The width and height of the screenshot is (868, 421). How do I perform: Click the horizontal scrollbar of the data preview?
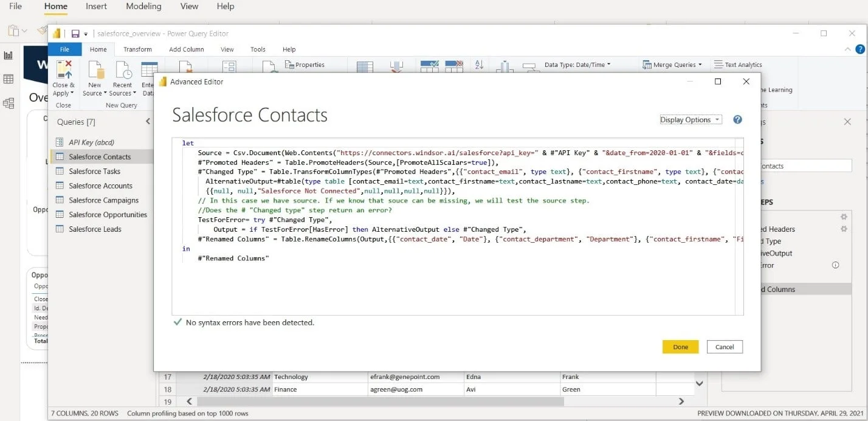(381, 402)
